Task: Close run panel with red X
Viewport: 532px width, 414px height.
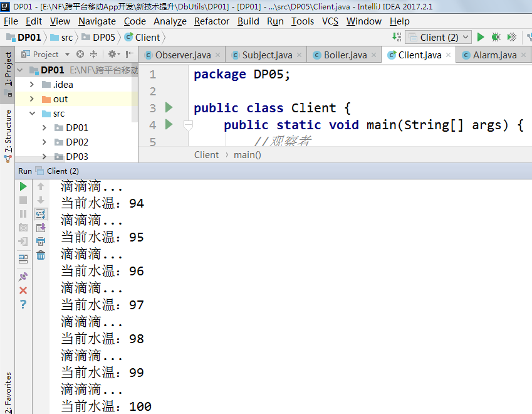Action: (x=23, y=290)
